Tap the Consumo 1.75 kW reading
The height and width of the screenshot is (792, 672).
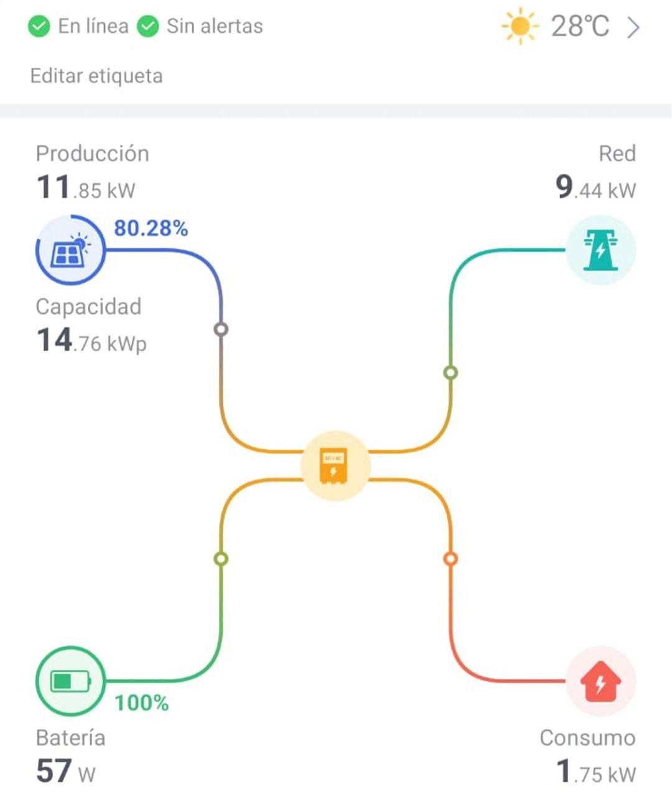tap(587, 755)
